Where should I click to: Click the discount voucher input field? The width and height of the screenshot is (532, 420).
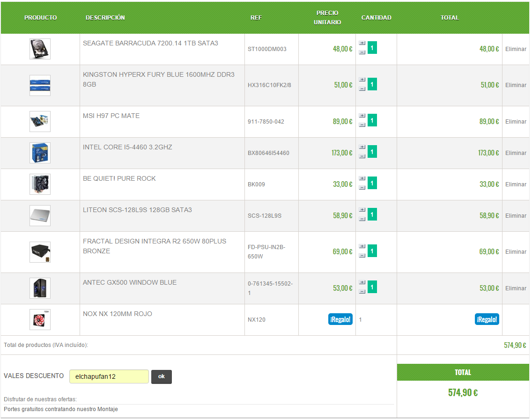pyautogui.click(x=109, y=376)
